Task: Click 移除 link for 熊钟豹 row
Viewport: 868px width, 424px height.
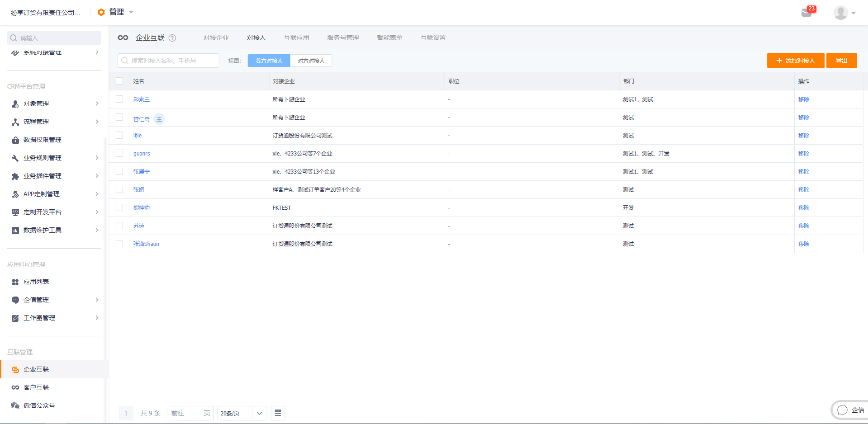Action: [803, 207]
